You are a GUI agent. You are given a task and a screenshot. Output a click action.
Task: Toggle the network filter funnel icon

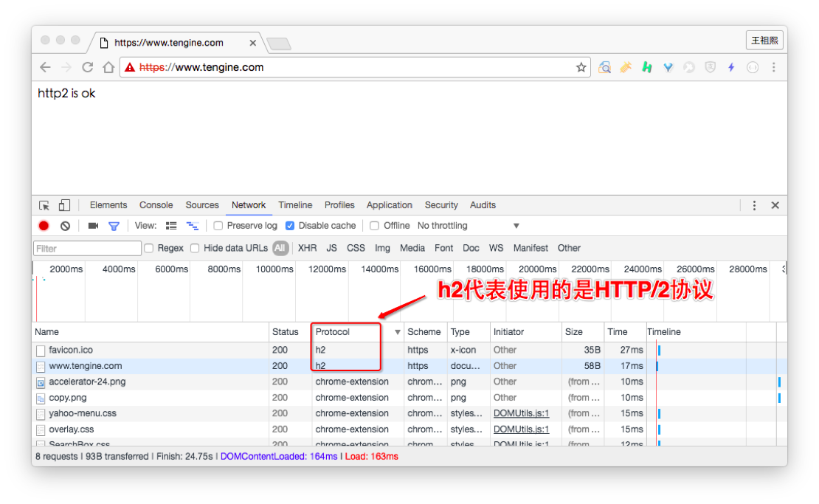114,226
